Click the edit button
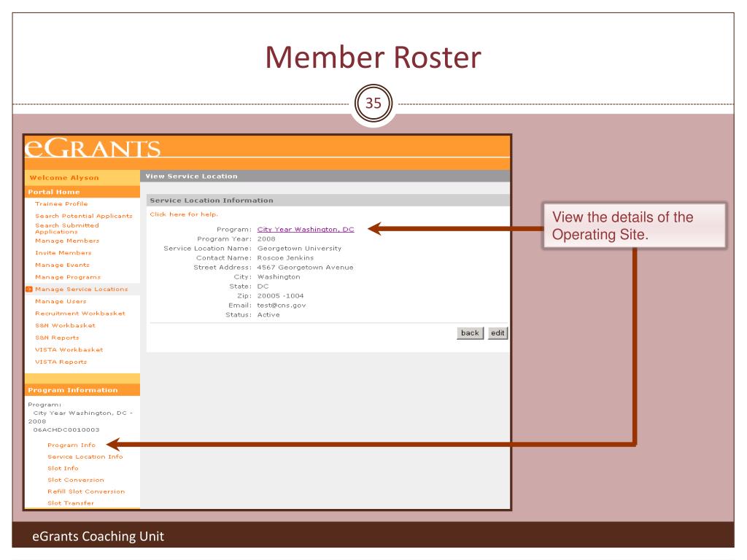Viewport: 747px width, 560px height. click(498, 332)
